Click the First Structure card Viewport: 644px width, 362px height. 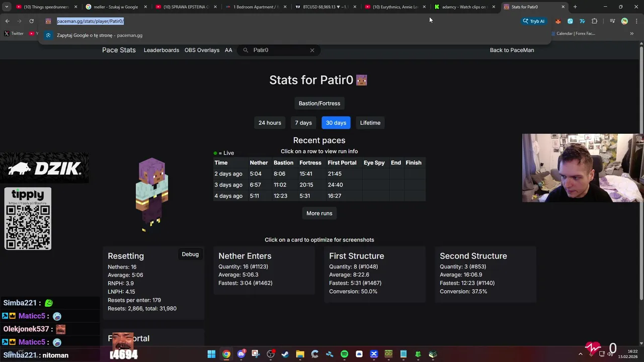pos(375,275)
